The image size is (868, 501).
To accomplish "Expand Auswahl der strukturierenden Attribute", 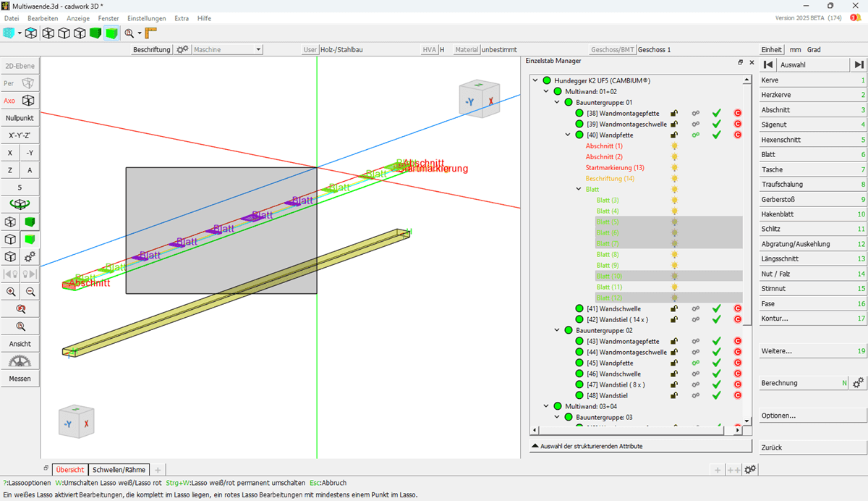I will coord(641,446).
